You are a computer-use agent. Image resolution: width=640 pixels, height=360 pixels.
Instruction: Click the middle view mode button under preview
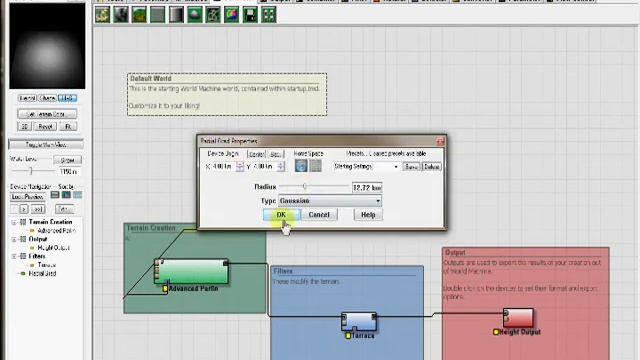48,98
